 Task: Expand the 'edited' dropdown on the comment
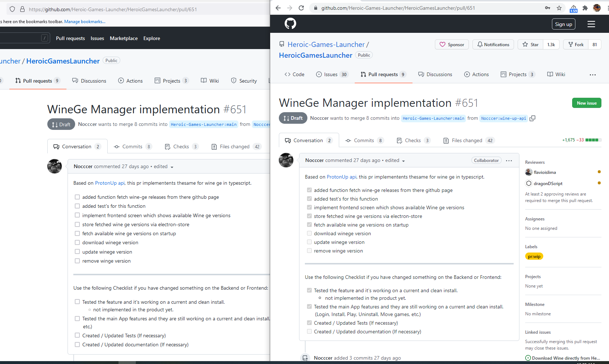pos(403,161)
